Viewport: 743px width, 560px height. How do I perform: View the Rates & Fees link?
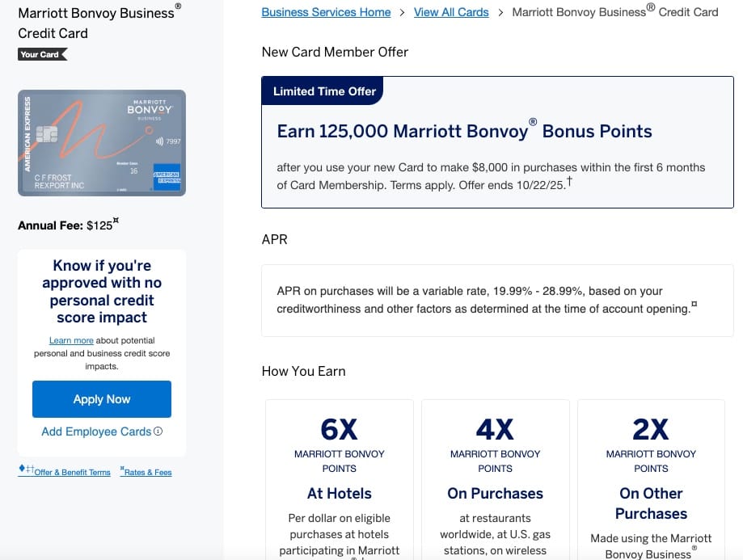146,471
